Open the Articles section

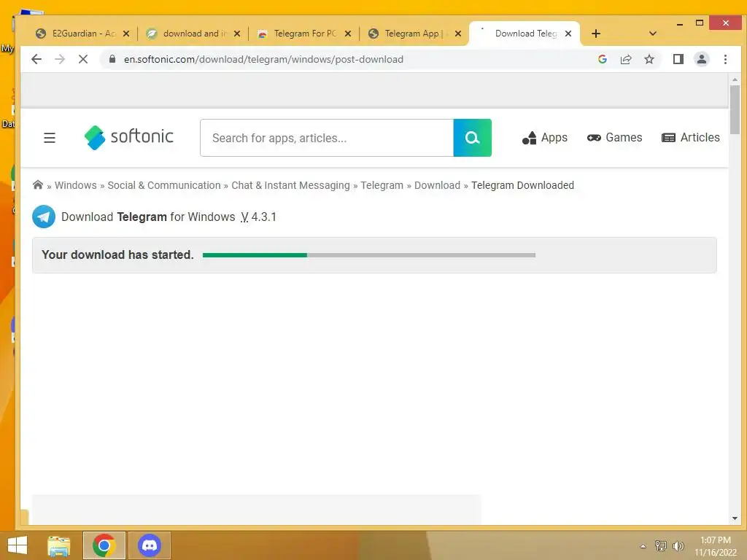pos(690,138)
